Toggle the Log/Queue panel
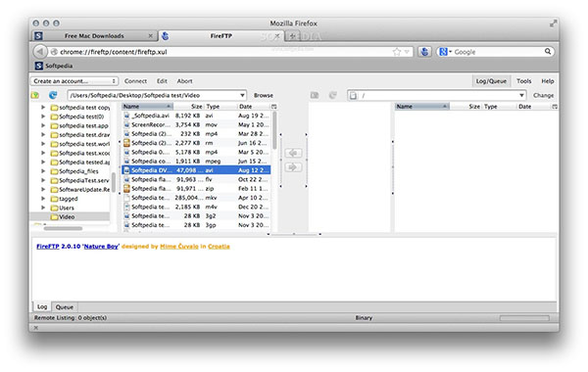 [x=491, y=81]
